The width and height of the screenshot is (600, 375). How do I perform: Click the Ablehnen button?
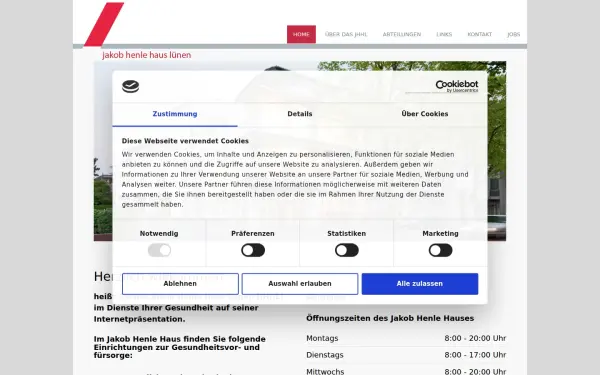tap(180, 284)
